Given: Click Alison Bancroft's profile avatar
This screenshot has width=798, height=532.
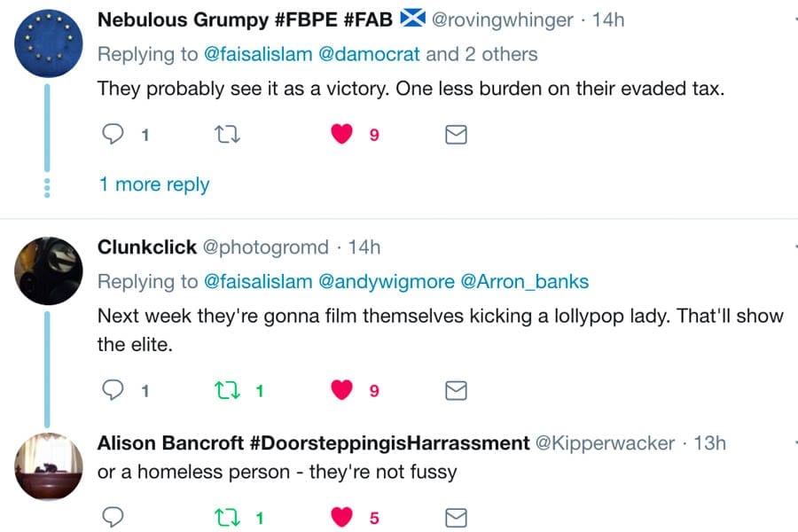Looking at the screenshot, I should coord(48,466).
